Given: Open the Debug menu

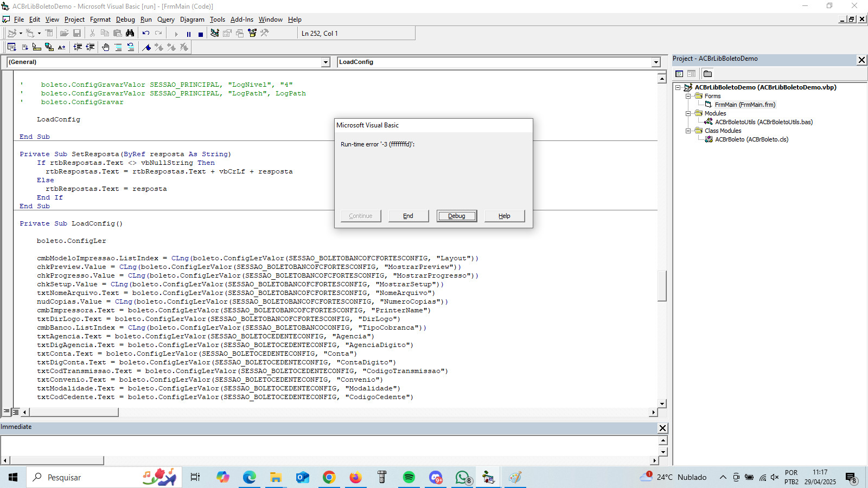Looking at the screenshot, I should click(125, 20).
